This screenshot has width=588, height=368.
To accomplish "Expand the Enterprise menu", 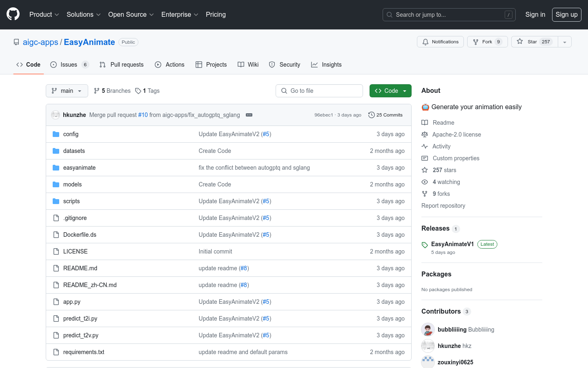I will point(180,14).
